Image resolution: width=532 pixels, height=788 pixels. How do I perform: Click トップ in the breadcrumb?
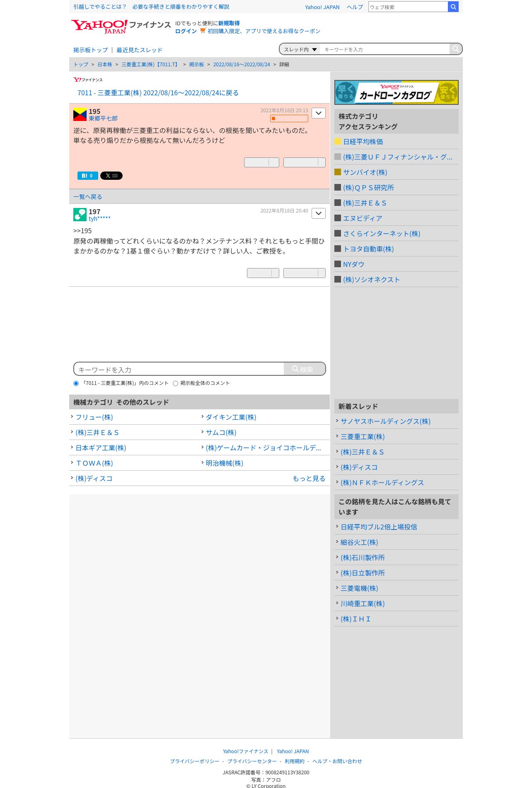[x=81, y=65]
